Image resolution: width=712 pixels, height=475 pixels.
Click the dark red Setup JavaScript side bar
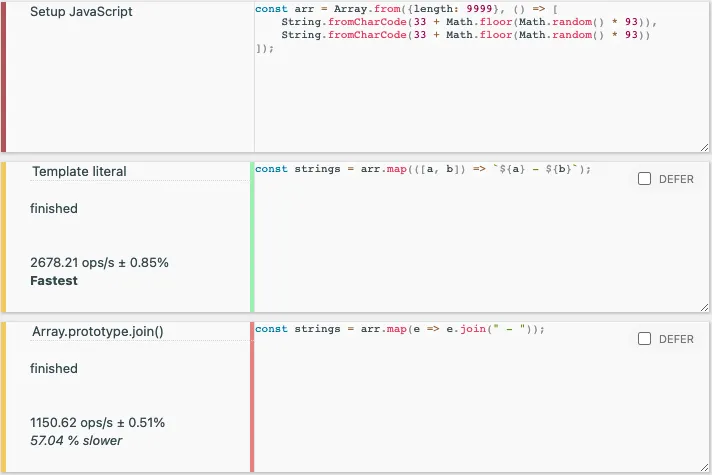[3, 77]
